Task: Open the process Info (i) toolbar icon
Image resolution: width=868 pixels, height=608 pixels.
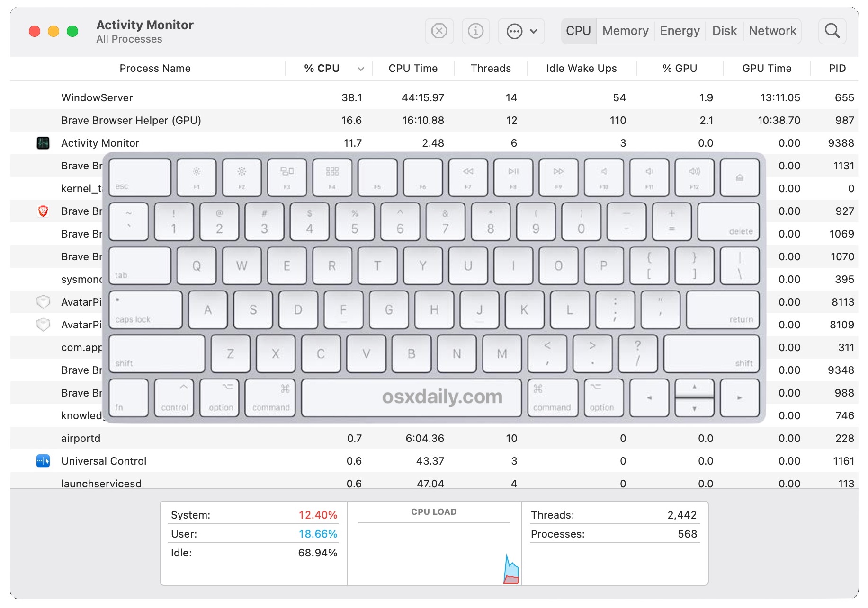Action: (x=475, y=31)
